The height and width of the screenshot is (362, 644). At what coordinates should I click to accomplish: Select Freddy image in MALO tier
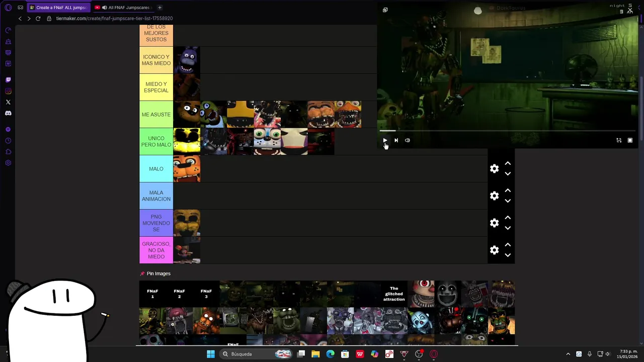[x=187, y=169]
